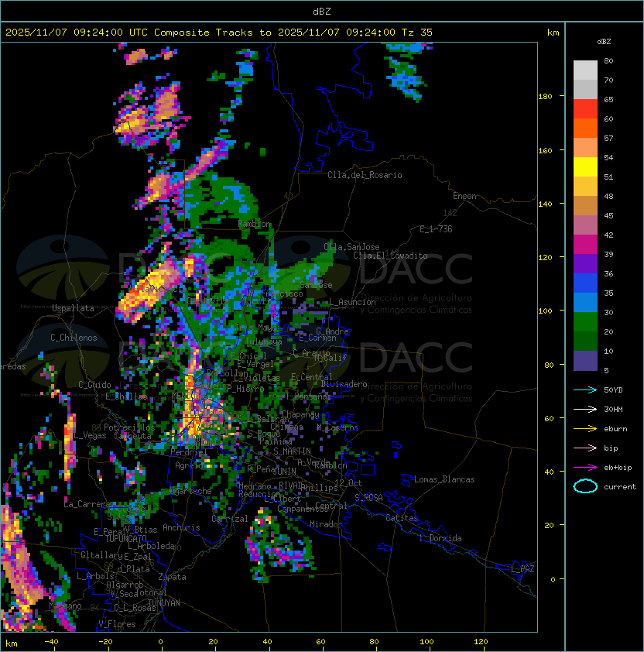644x652 pixels.
Task: Click the 'E_1-736' map label
Action: 436,229
